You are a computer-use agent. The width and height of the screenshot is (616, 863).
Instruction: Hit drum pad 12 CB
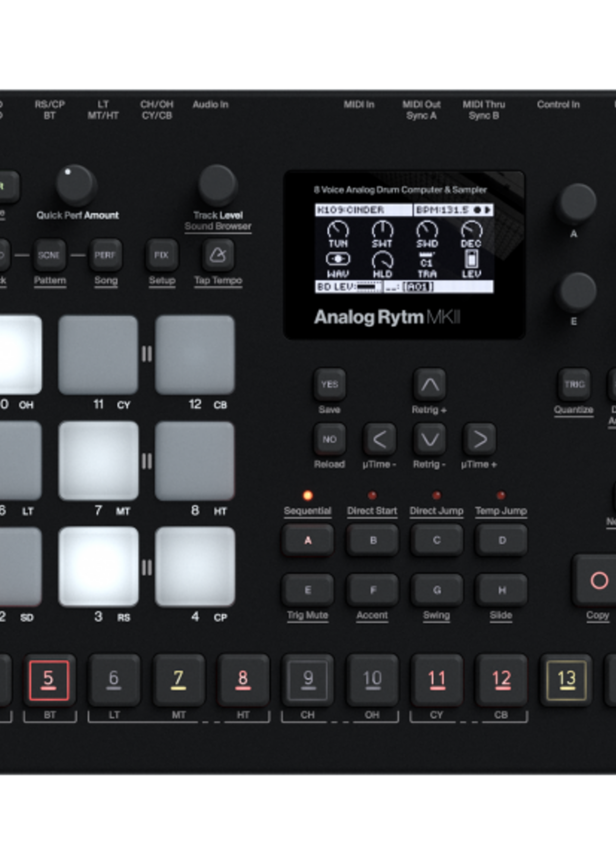pyautogui.click(x=195, y=355)
